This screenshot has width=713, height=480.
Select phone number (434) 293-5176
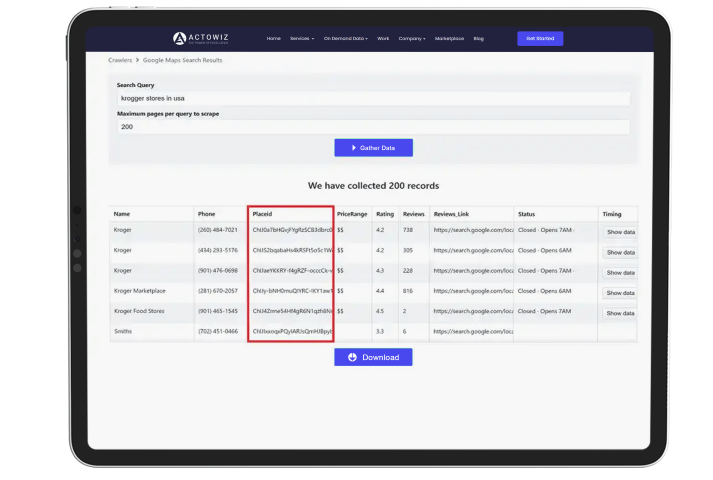tap(218, 250)
